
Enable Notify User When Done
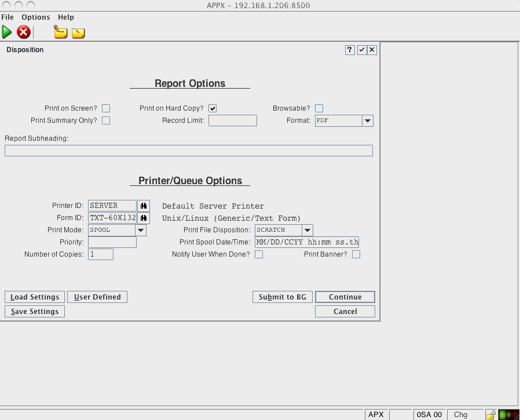coord(259,254)
